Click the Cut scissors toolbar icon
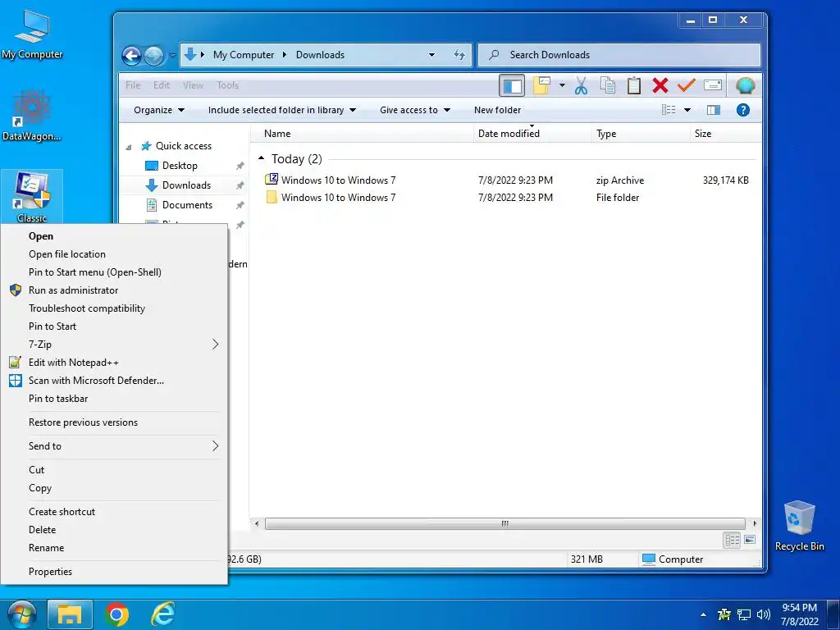840x630 pixels. 581,85
